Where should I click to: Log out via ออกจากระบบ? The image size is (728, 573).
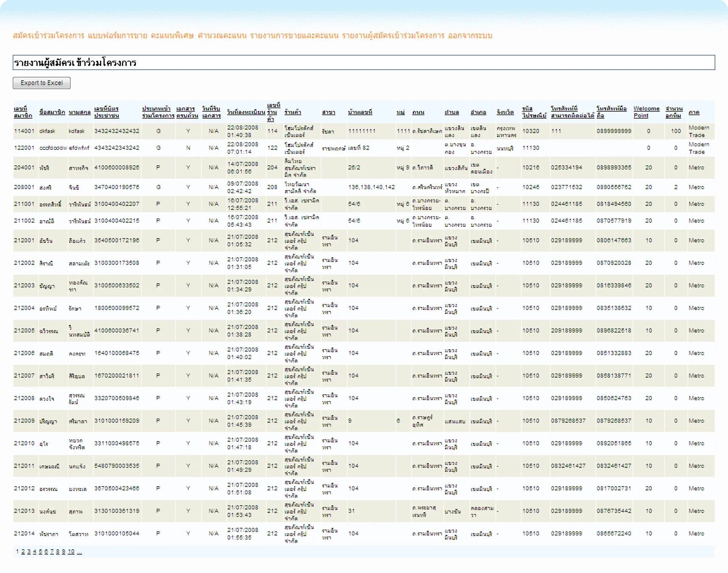click(x=470, y=36)
